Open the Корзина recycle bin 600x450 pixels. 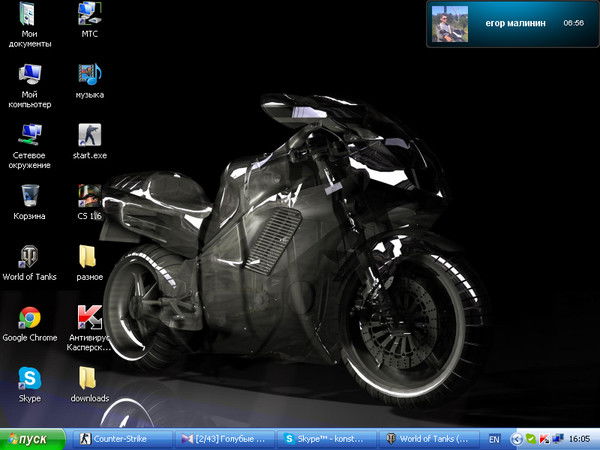29,193
